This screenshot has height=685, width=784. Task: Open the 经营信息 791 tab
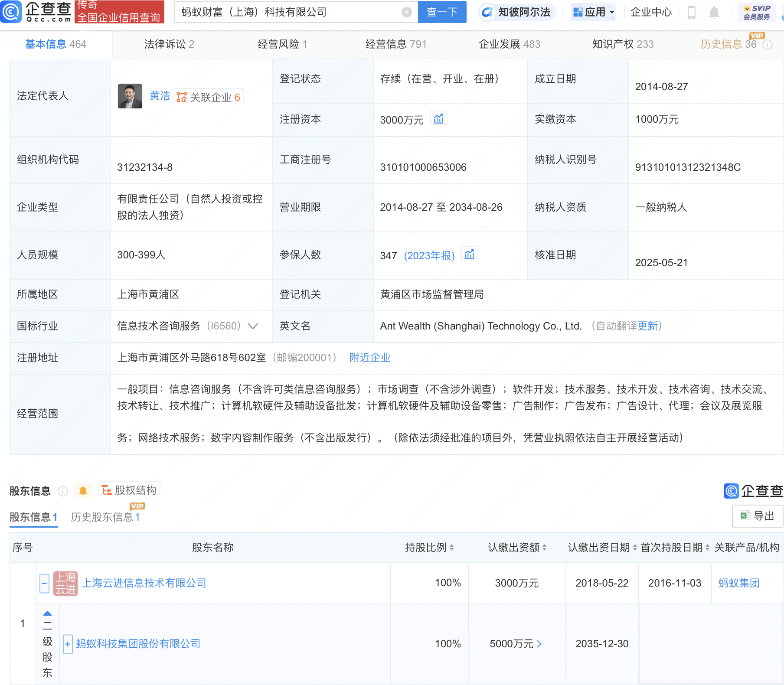click(x=396, y=44)
